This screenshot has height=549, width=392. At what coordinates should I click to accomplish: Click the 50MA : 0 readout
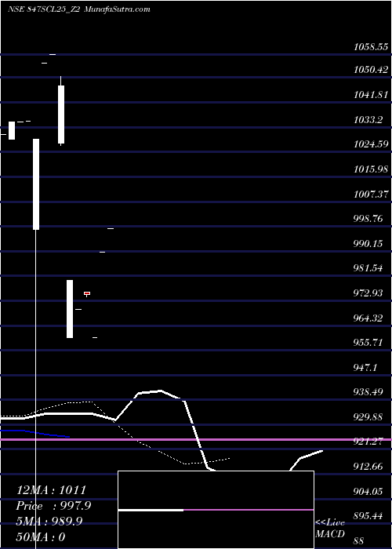(41, 537)
